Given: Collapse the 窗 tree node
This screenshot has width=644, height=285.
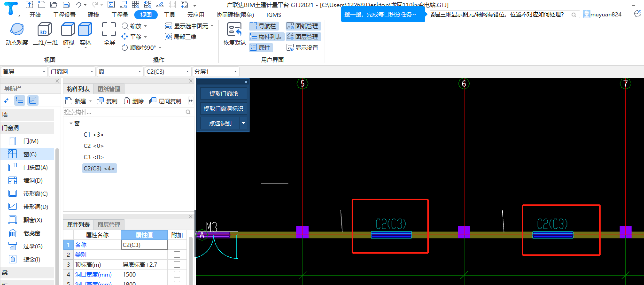Looking at the screenshot, I should [71, 123].
